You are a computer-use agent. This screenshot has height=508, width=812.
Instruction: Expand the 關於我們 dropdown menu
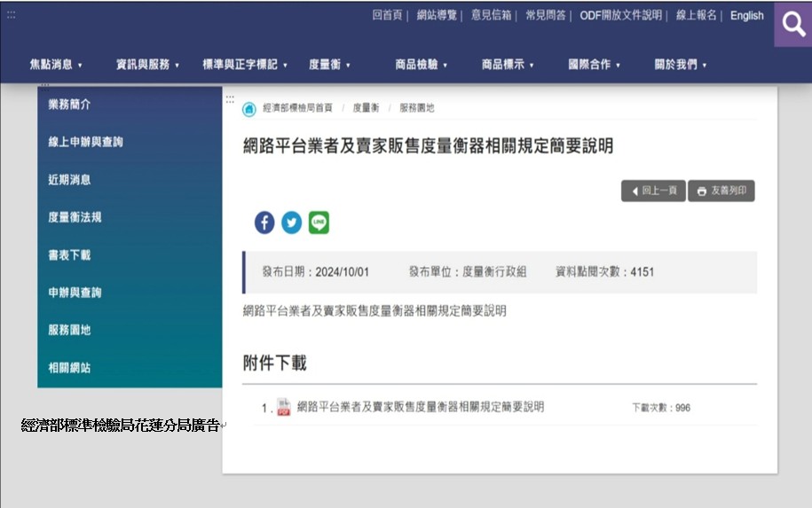click(x=680, y=65)
